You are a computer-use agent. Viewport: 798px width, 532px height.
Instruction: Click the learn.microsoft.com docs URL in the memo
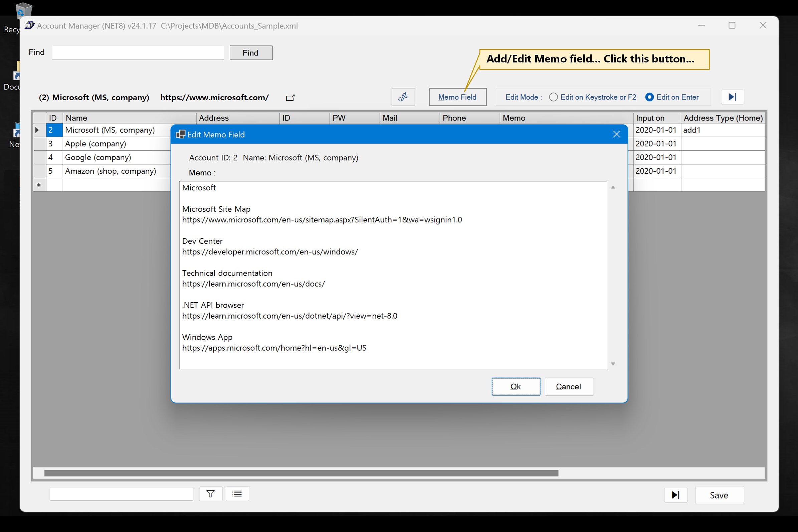254,284
